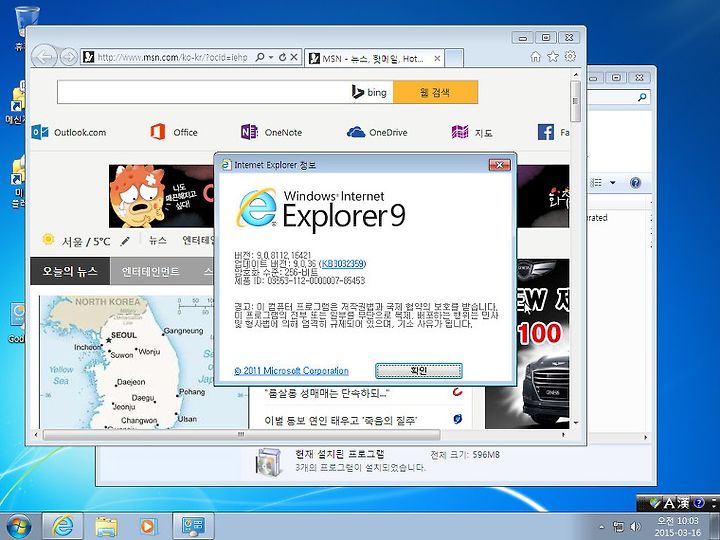Open Outlook.com shortcut icon
Screen dimensions: 720x540
point(40,132)
